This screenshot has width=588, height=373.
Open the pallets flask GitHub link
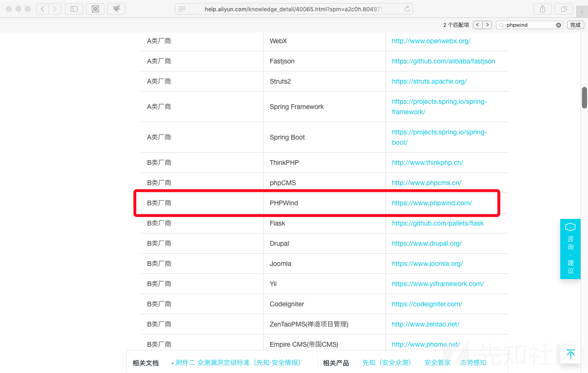tap(438, 223)
